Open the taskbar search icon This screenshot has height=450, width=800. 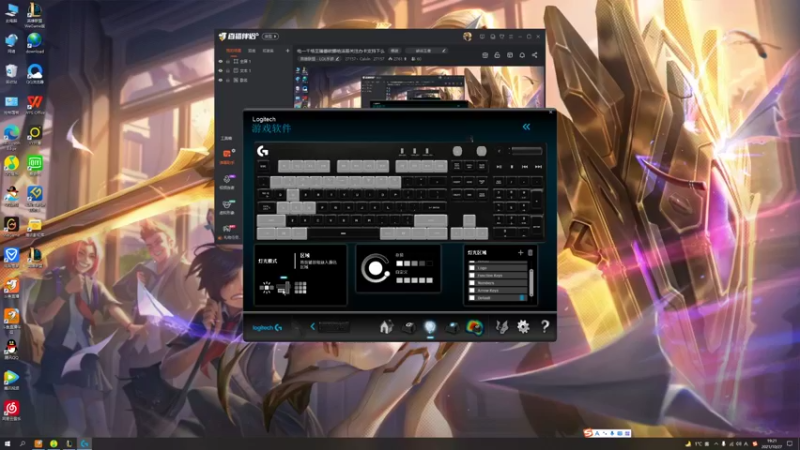[x=22, y=444]
